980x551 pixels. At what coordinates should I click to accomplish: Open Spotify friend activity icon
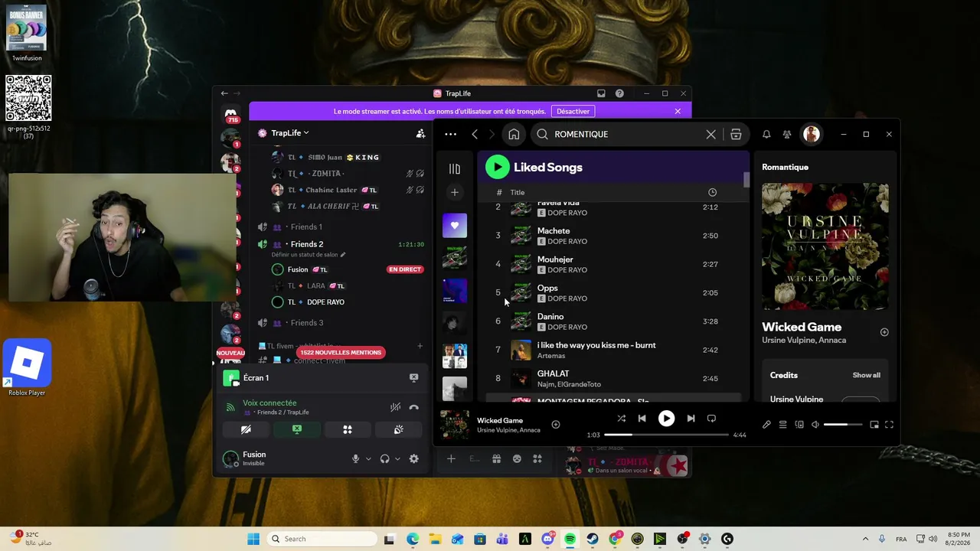[x=787, y=134]
